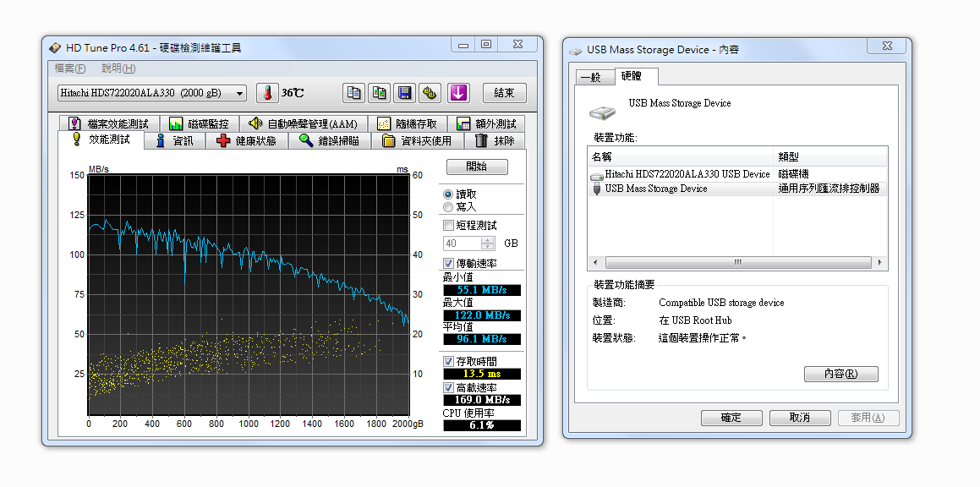Open the 隨機存取 tab
This screenshot has width=980, height=487.
coord(408,123)
